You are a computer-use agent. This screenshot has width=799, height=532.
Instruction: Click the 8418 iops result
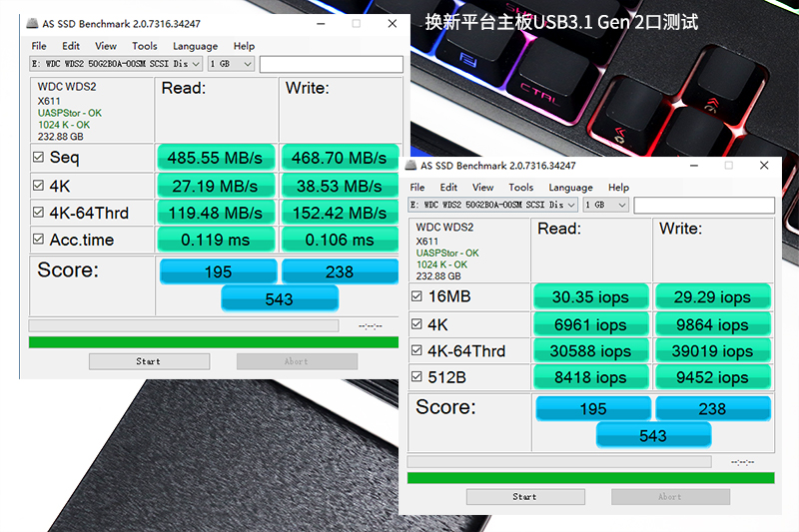[x=591, y=377]
